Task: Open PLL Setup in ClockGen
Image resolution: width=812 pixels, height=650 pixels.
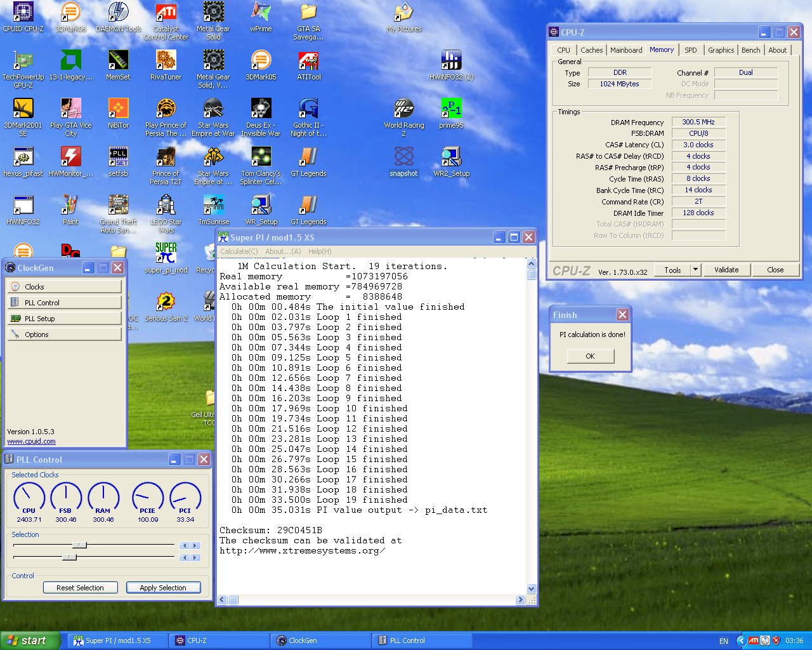Action: coord(64,319)
